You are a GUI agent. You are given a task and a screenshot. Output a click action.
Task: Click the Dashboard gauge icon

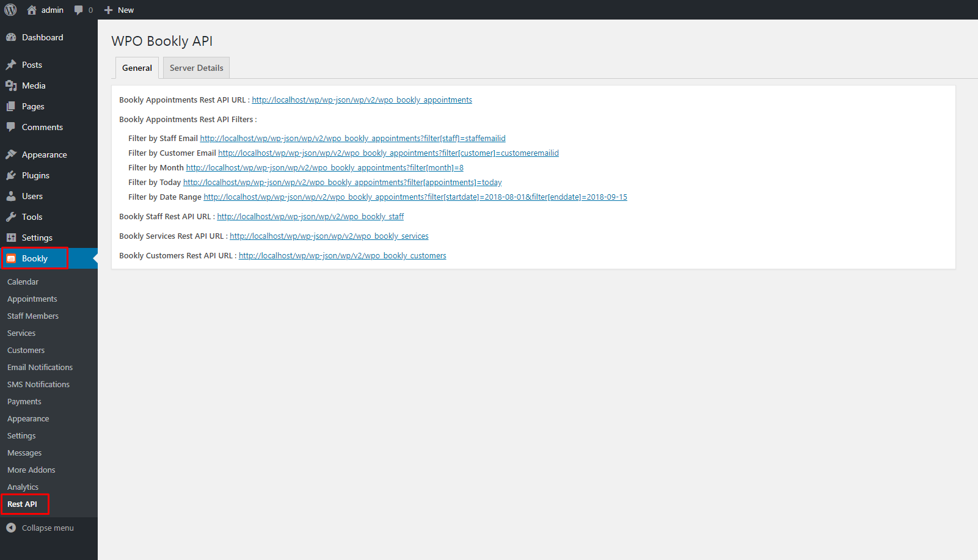point(11,37)
